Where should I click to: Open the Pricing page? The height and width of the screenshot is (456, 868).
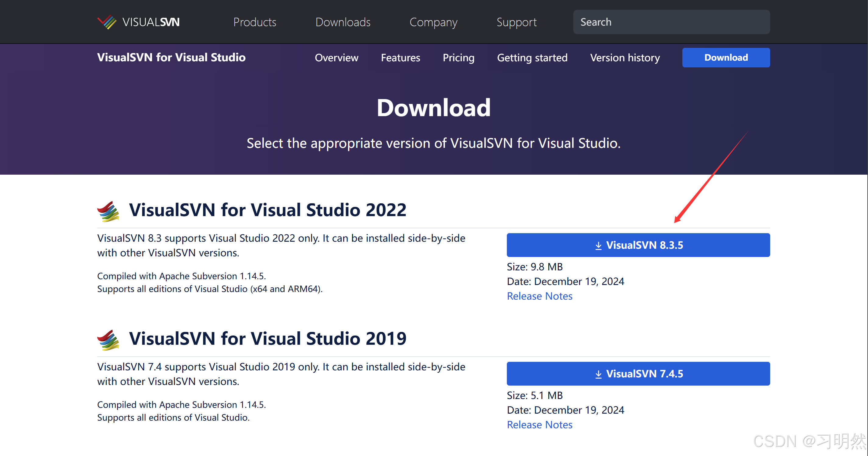click(458, 58)
